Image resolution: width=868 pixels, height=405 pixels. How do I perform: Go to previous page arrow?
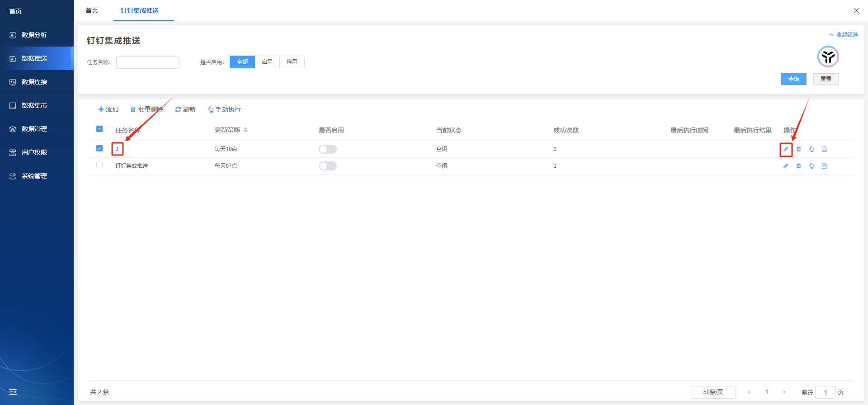749,392
